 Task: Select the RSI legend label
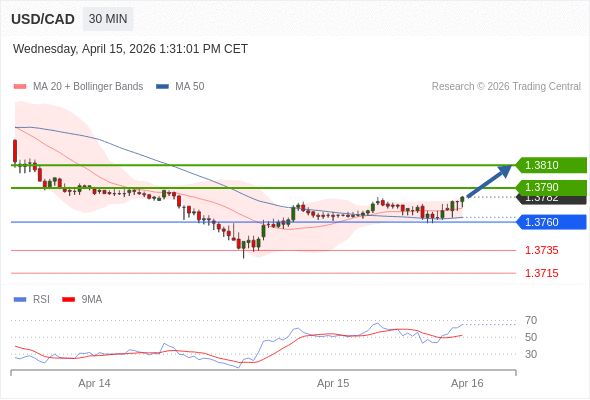[x=41, y=300]
